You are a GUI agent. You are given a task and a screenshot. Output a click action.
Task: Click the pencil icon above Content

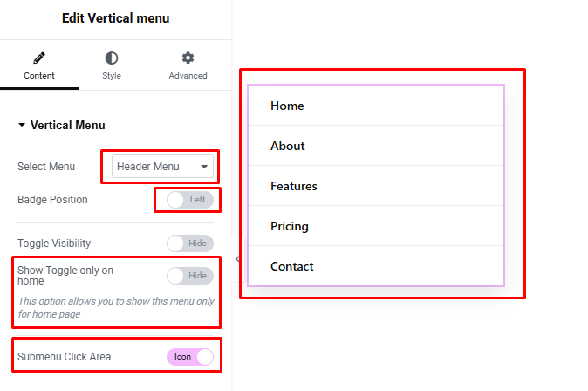39,58
